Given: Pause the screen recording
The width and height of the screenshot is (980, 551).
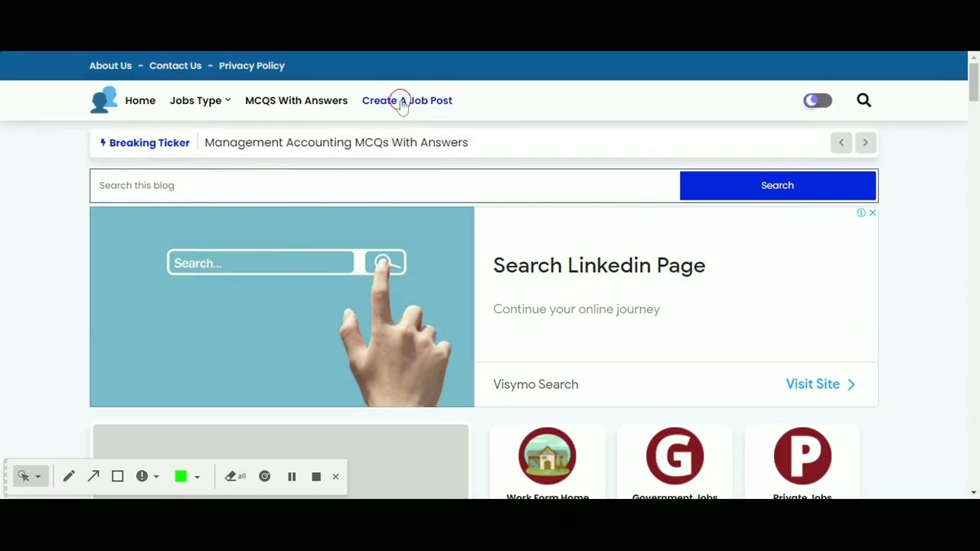Looking at the screenshot, I should [292, 476].
